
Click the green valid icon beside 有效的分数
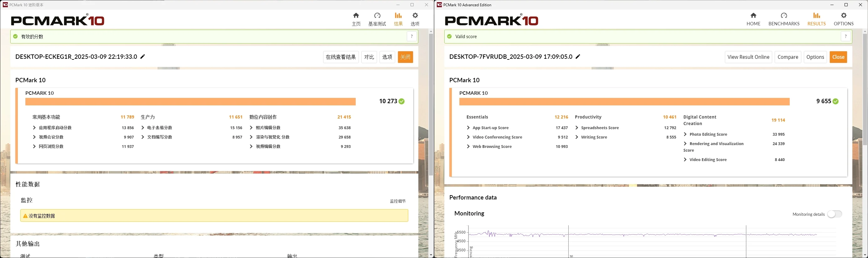tap(16, 36)
